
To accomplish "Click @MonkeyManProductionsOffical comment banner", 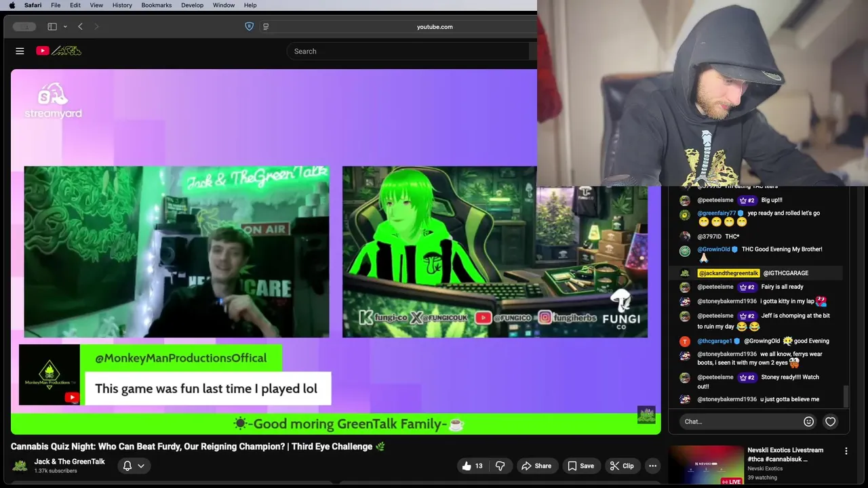I will (175, 375).
